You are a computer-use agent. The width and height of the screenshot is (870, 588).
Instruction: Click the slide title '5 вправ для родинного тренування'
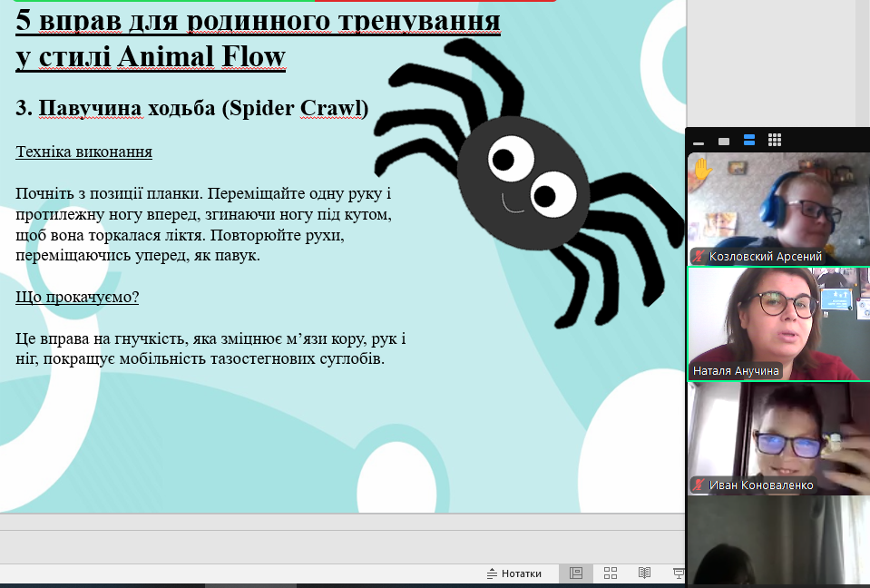[x=258, y=21]
